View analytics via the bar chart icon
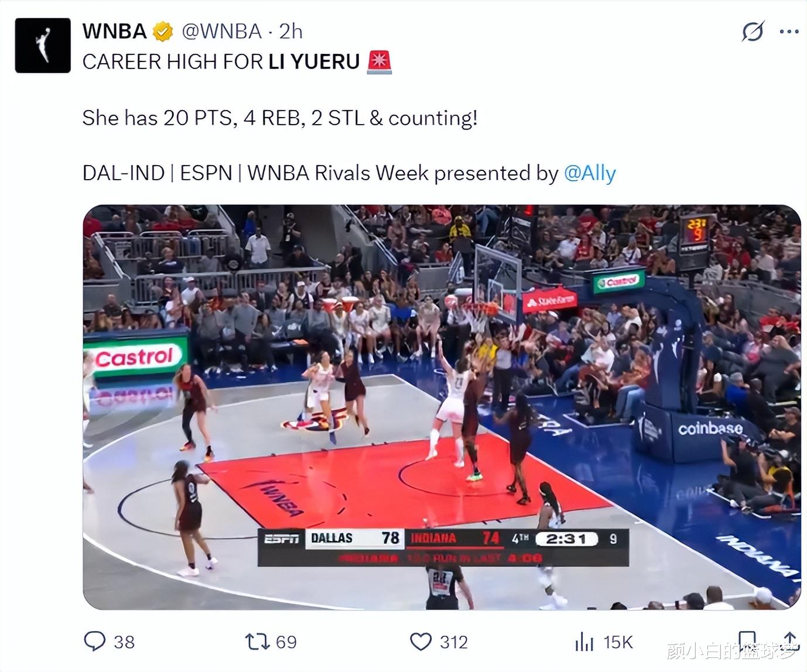Viewport: 807px width, 672px height. point(584,642)
